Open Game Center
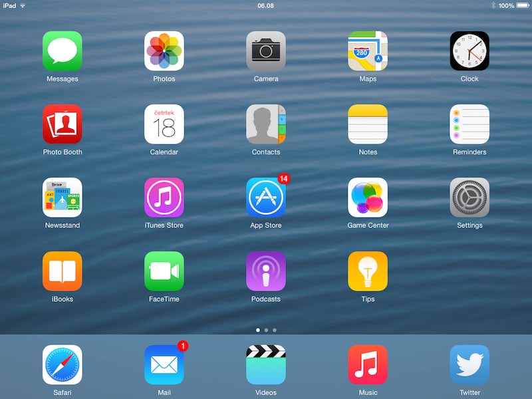This screenshot has height=399, width=532. tap(368, 198)
